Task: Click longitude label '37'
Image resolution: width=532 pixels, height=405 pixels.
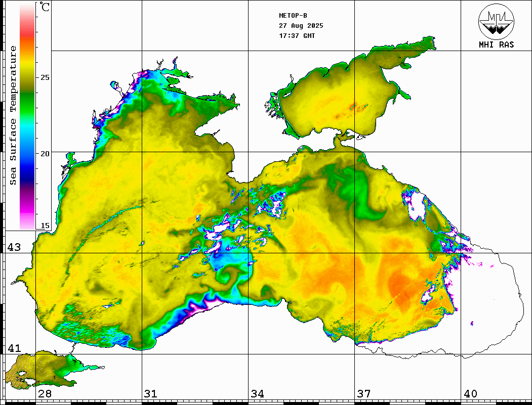Action: tap(364, 394)
